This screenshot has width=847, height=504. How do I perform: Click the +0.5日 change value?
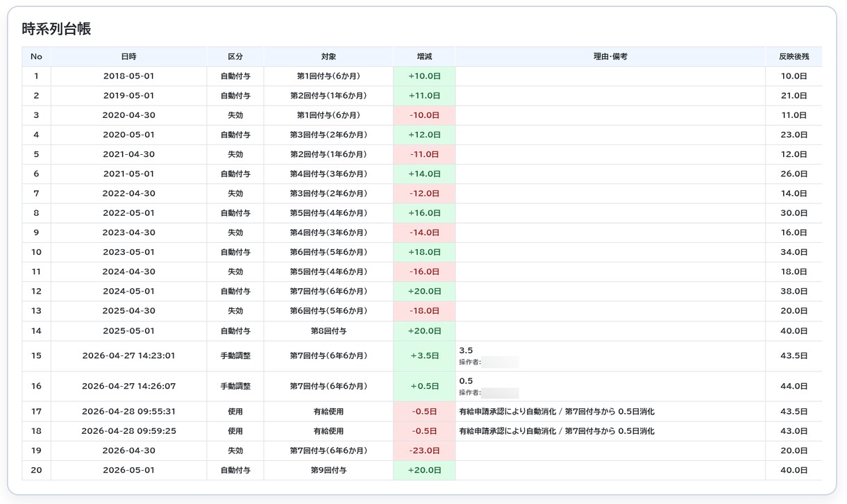tap(424, 386)
